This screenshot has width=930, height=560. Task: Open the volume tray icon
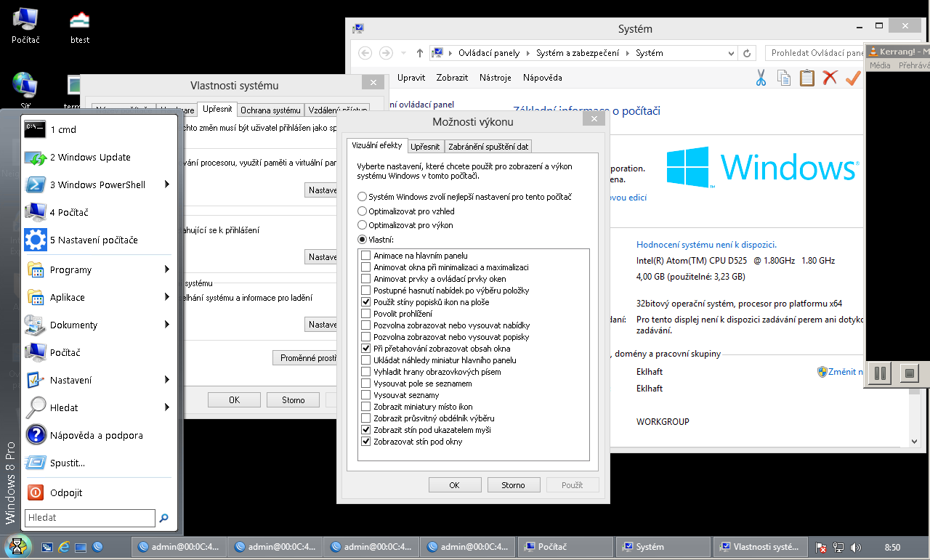(855, 548)
